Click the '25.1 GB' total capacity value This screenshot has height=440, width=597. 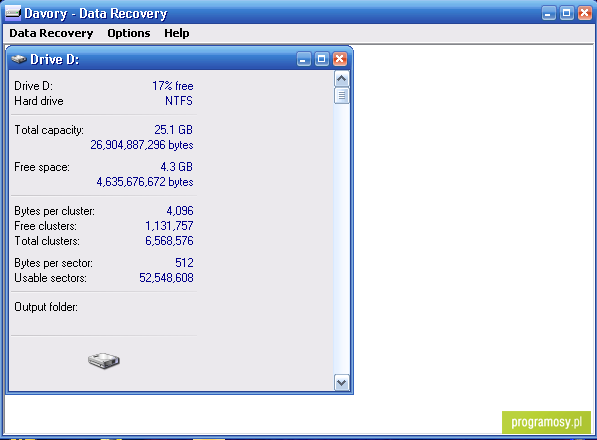pyautogui.click(x=173, y=130)
